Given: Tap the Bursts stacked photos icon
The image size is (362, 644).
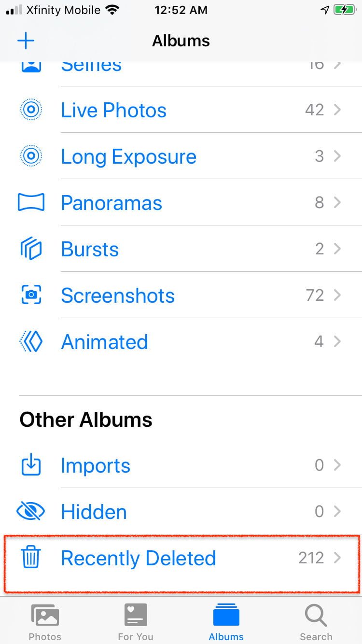Looking at the screenshot, I should [x=31, y=249].
